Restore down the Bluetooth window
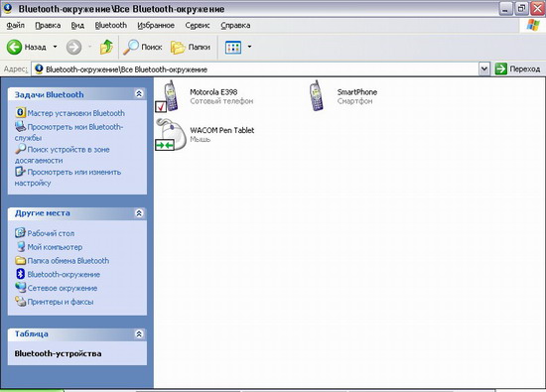Screen dimensions: 546x392 point(521,8)
